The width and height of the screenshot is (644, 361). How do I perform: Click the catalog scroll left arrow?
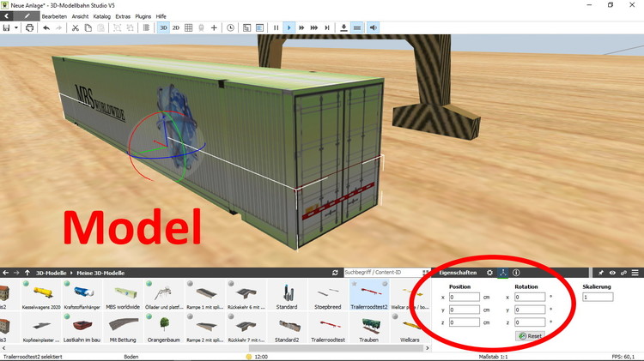pos(4,348)
